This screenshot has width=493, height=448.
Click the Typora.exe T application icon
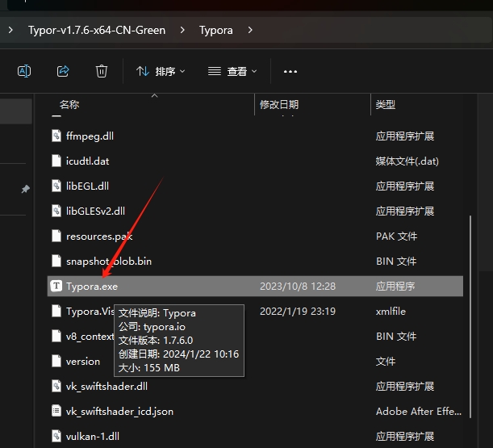tap(56, 286)
